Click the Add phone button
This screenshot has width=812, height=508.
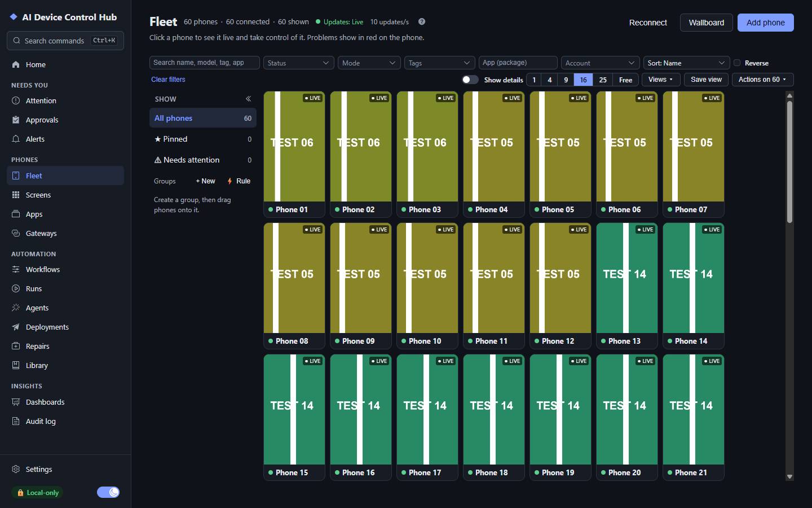tap(766, 23)
